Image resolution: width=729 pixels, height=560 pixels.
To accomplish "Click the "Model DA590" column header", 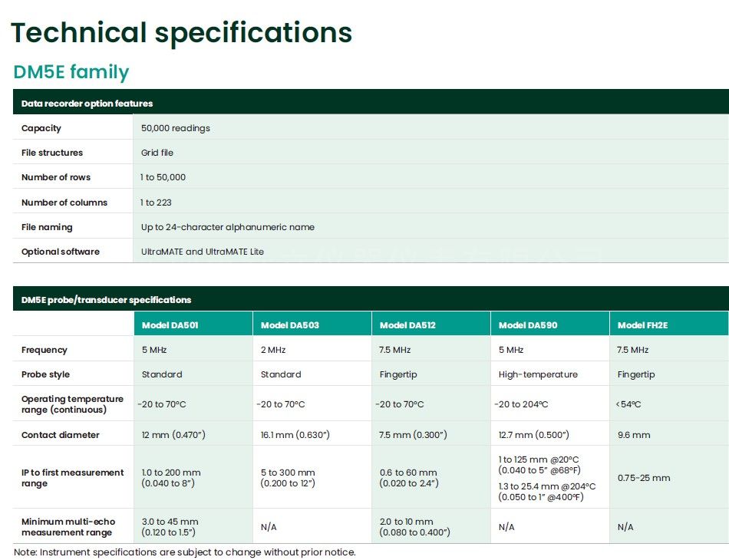I will pos(527,325).
